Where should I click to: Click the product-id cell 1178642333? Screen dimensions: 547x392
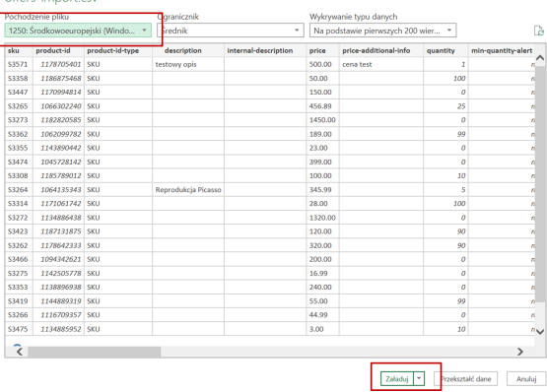tap(58, 245)
